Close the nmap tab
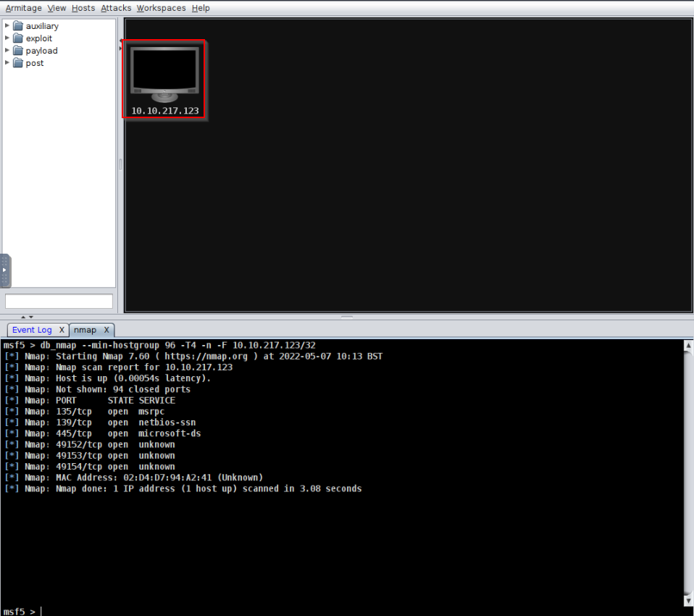Image resolution: width=694 pixels, height=616 pixels. pyautogui.click(x=106, y=330)
